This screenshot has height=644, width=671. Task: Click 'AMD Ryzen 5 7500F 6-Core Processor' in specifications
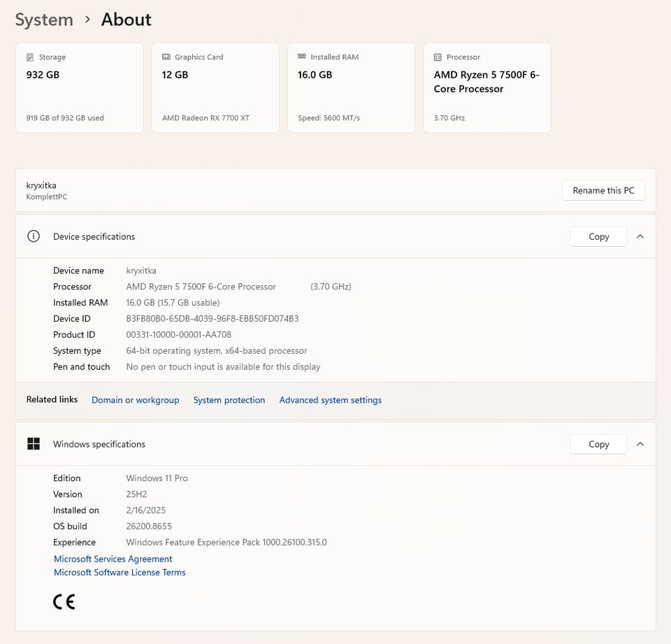click(201, 287)
